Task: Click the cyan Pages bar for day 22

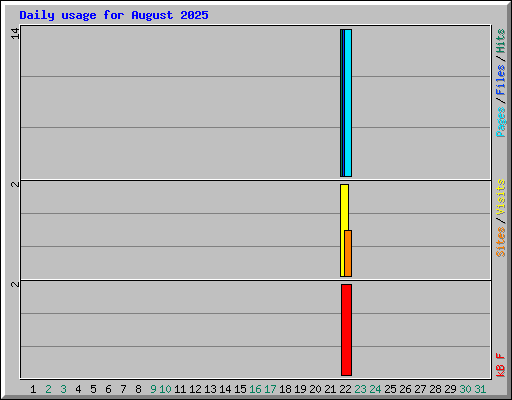Action: (x=348, y=103)
